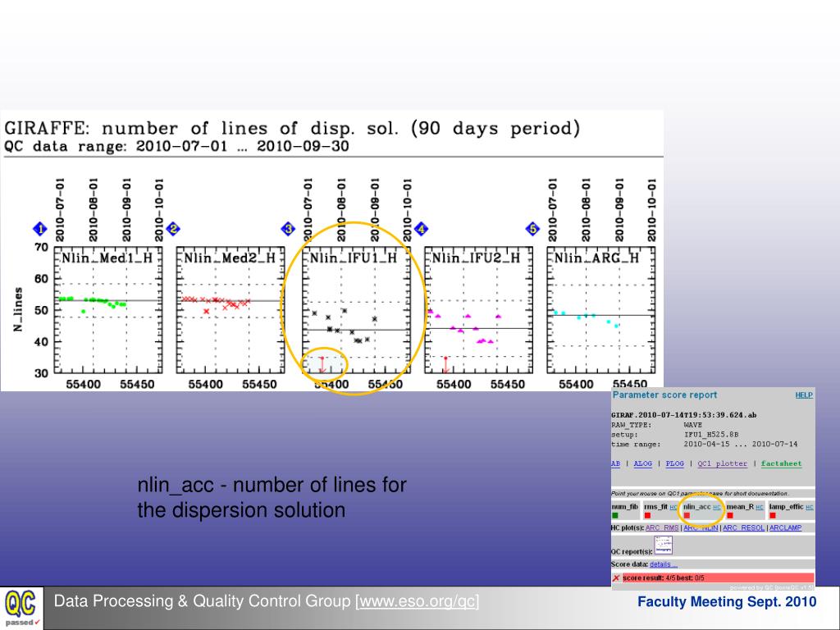Click the blue diamond marker numbered 4
The width and height of the screenshot is (840, 630).
421,230
